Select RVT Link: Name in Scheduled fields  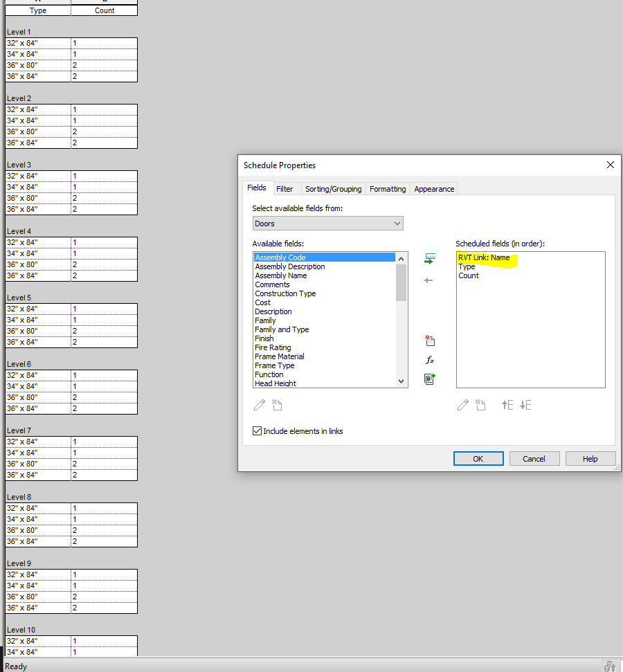click(530, 257)
